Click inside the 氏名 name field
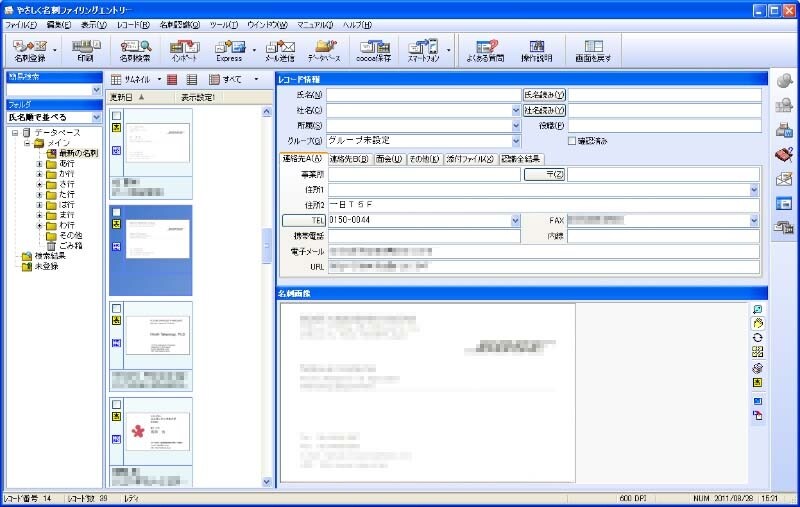Screen dimensions: 800x507 pyautogui.click(x=420, y=95)
